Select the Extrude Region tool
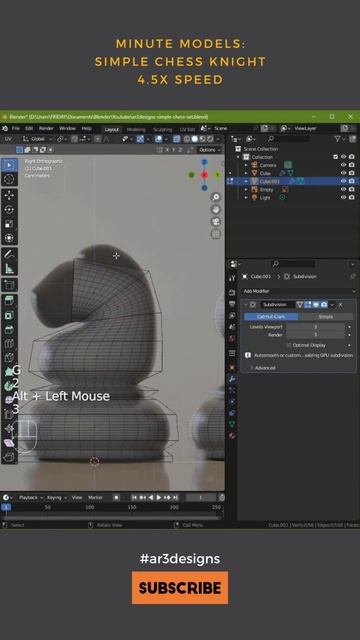 click(x=9, y=301)
